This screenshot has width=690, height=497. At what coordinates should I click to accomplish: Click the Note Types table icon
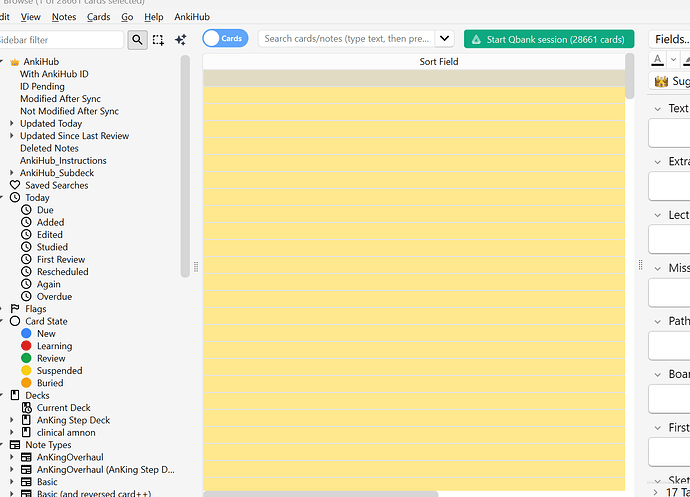pos(15,445)
